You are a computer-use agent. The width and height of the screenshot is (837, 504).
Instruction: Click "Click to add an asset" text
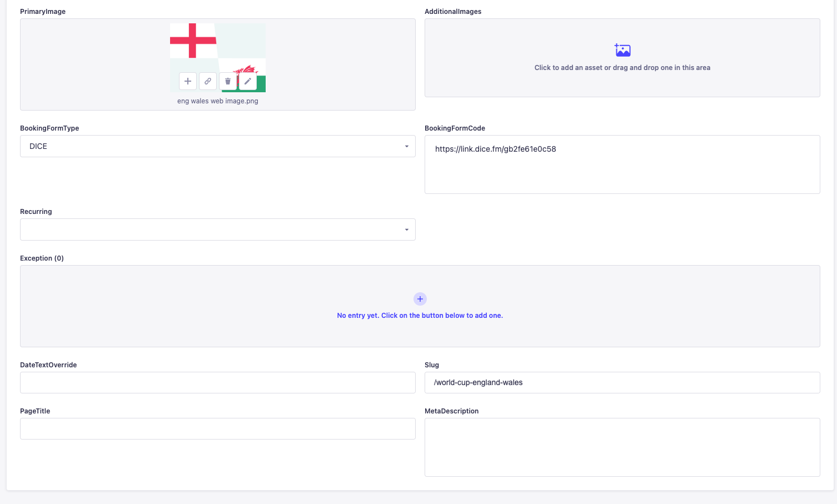(622, 68)
